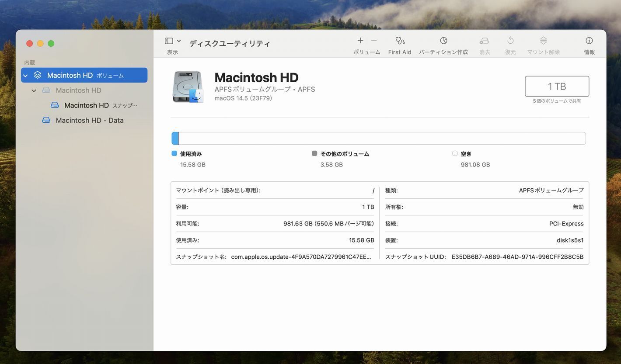Select the grayed Macintosh HD volume entry

coord(78,90)
